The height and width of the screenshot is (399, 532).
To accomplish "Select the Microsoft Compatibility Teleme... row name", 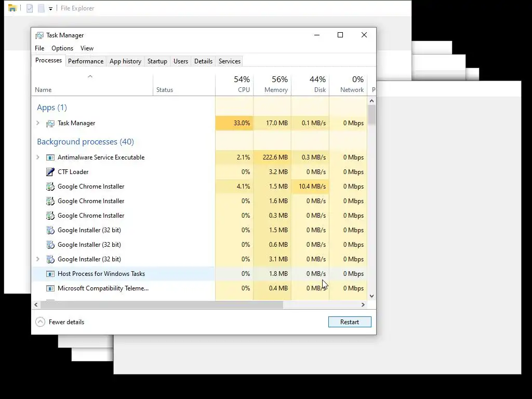I will [103, 288].
